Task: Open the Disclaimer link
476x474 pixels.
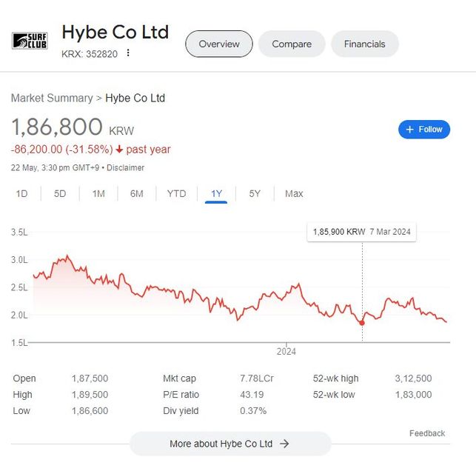Action: (x=125, y=168)
